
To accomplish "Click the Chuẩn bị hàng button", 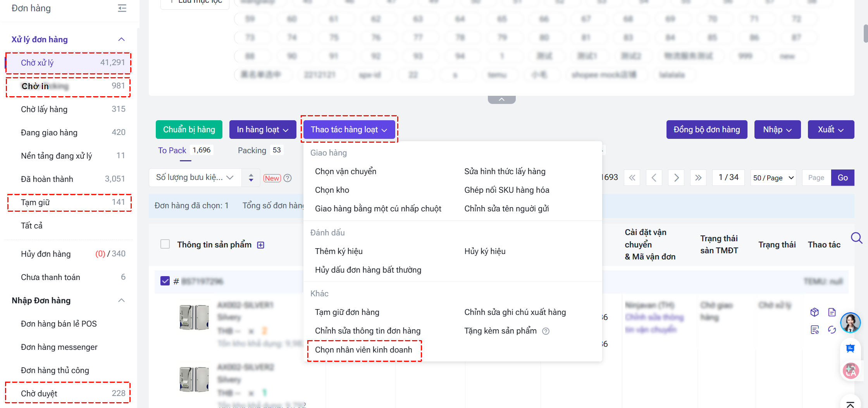I will pos(189,130).
